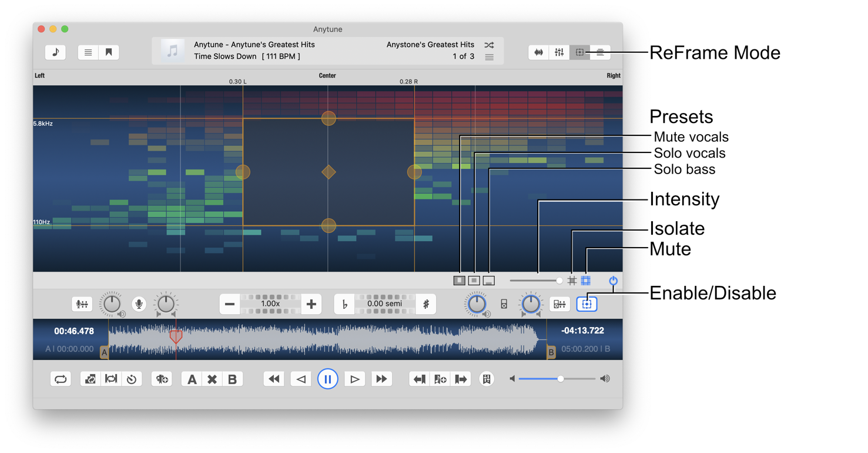Lower pitch with the flat button
This screenshot has width=868, height=453.
344,304
